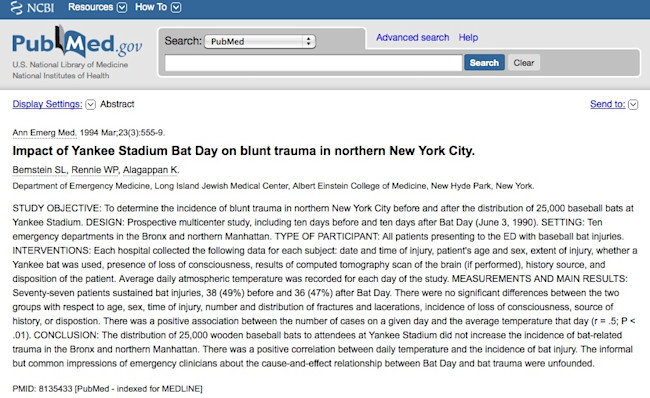Click the Clear button
The image size is (650, 398).
click(524, 63)
